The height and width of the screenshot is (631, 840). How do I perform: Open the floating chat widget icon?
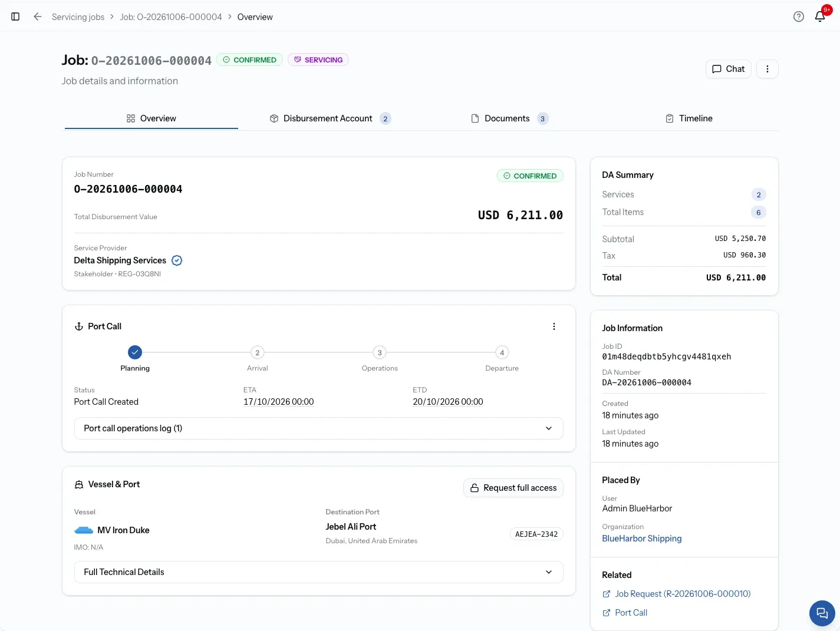[822, 613]
